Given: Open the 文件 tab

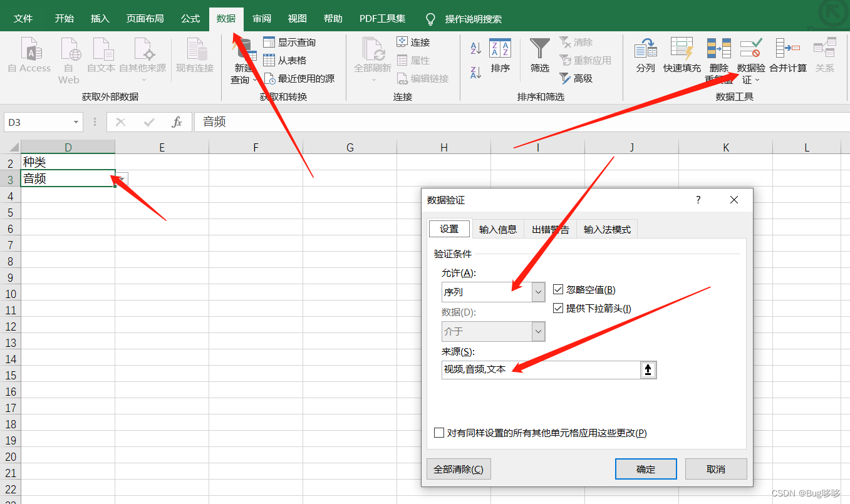Looking at the screenshot, I should pos(23,19).
